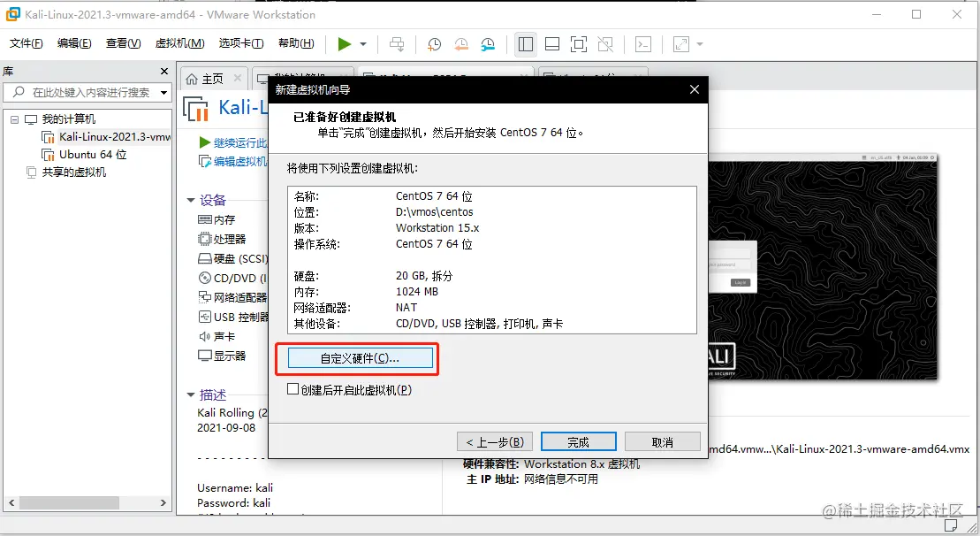Open the 文件(F) menu
Screen dimensions: 980x536
click(27, 43)
